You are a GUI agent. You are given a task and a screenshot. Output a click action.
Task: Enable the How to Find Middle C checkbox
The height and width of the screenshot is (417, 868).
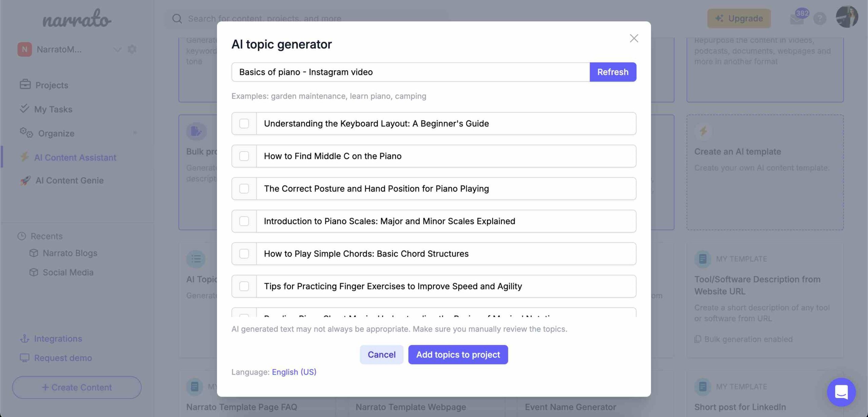click(243, 156)
